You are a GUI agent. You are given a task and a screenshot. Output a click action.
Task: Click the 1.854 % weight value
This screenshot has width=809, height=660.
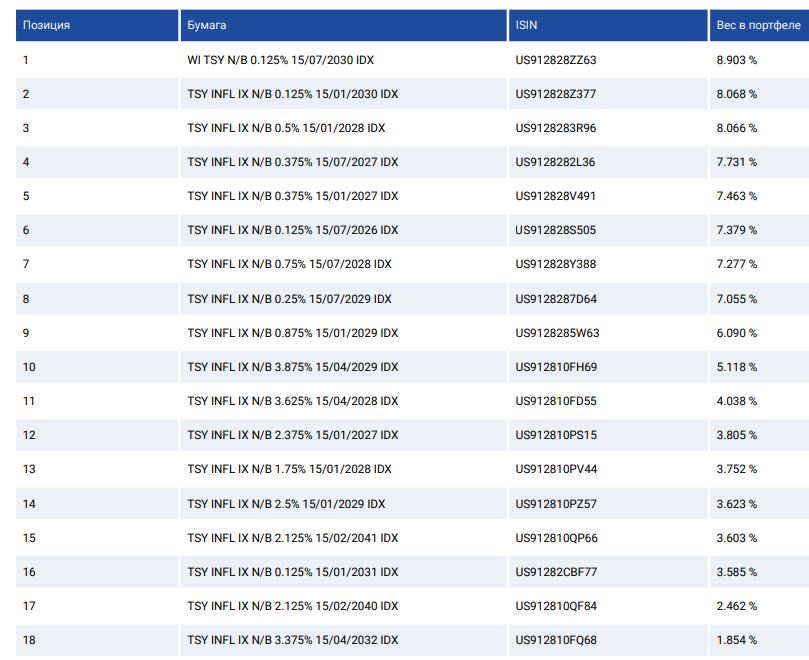pos(736,640)
